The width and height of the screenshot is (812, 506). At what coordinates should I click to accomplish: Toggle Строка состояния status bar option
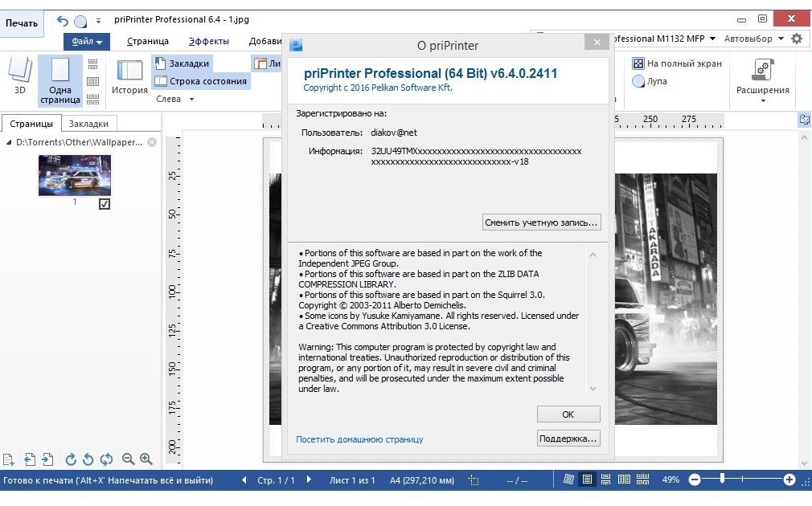pos(201,81)
